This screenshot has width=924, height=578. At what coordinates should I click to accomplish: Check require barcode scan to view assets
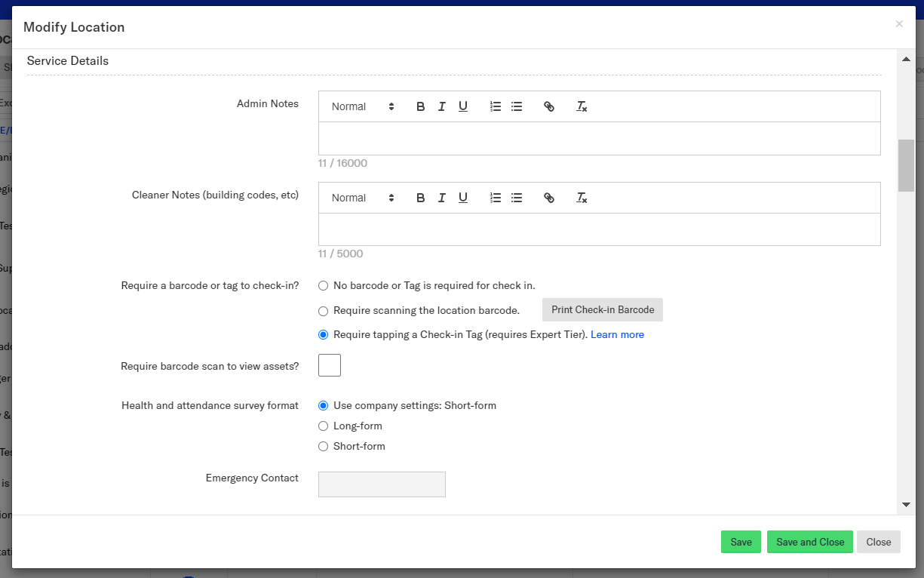[330, 365]
